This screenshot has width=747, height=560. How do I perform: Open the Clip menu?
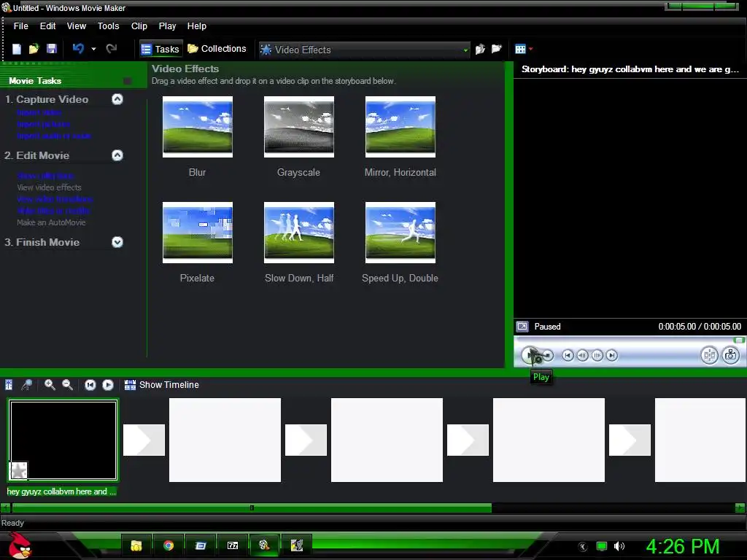[139, 26]
